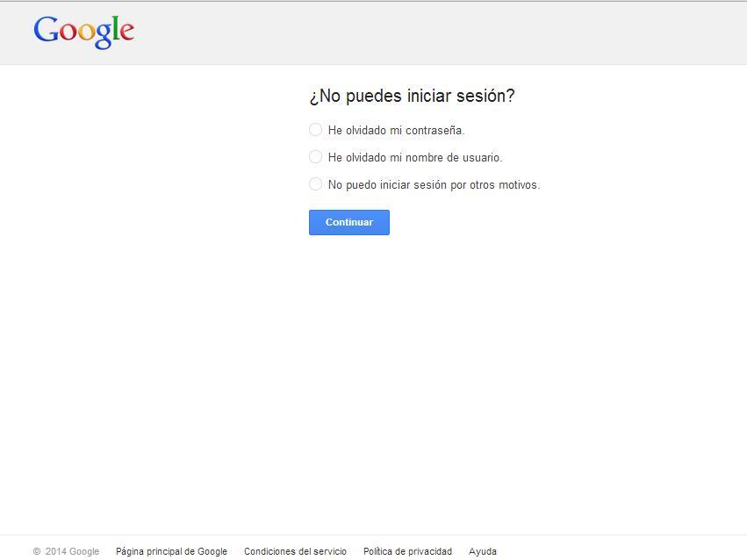This screenshot has width=747, height=560.
Task: Open the 'Página principal de Google' footer link
Action: click(x=171, y=551)
